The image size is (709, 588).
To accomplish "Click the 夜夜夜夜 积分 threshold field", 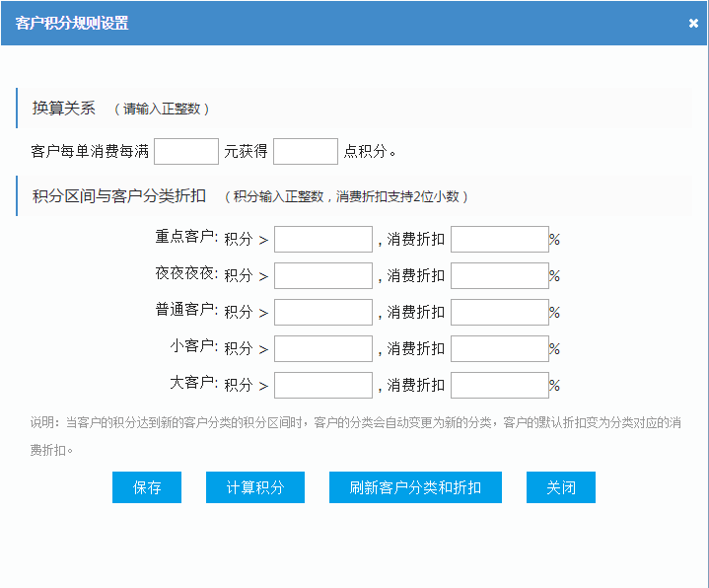I will (323, 276).
